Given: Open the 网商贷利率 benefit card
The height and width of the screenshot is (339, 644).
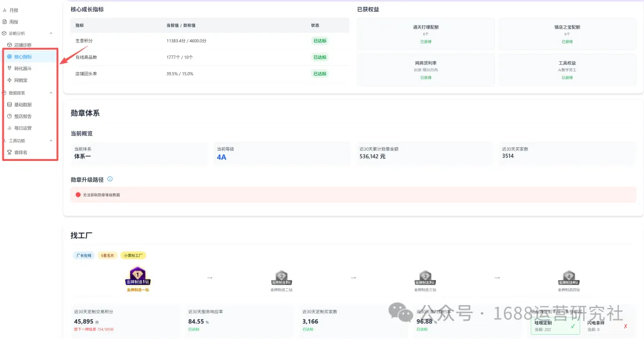Looking at the screenshot, I should click(x=426, y=70).
